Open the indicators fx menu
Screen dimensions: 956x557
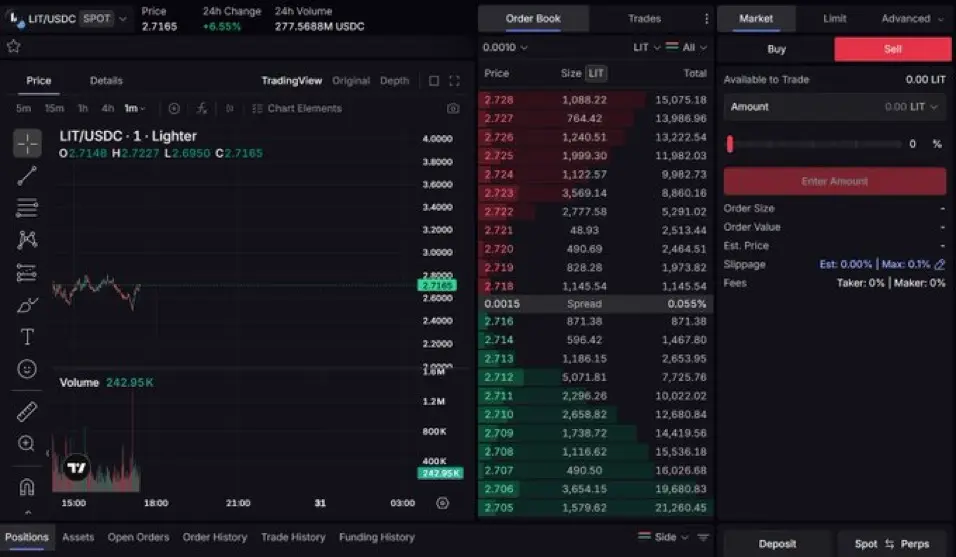202,108
